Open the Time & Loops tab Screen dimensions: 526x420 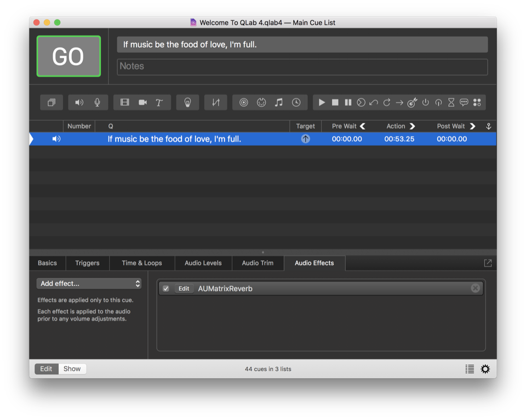coord(142,263)
